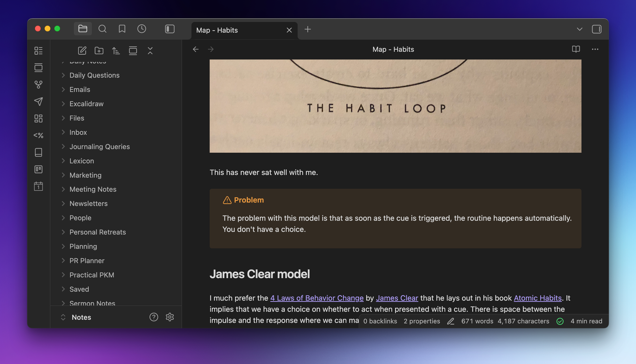Open the note's more options menu
Image resolution: width=636 pixels, height=364 pixels.
(595, 49)
